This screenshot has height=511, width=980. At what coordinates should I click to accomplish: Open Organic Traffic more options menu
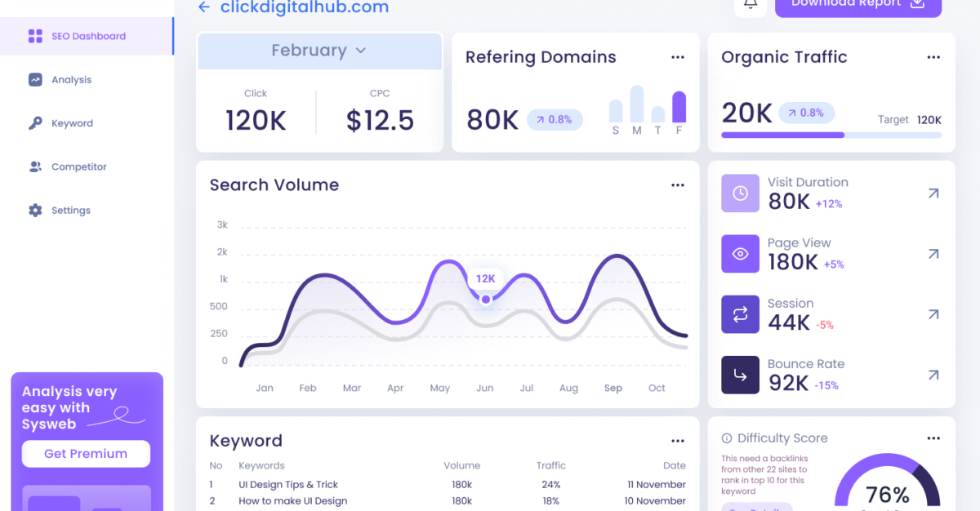click(x=933, y=57)
